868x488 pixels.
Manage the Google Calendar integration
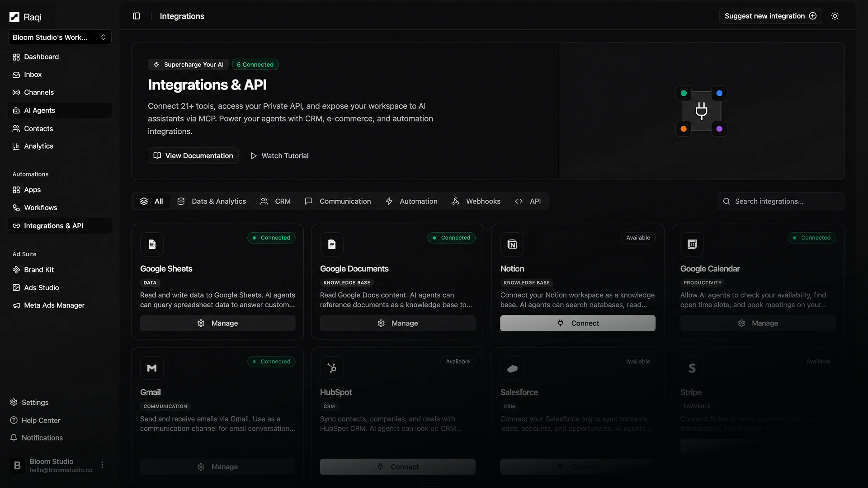pyautogui.click(x=758, y=324)
